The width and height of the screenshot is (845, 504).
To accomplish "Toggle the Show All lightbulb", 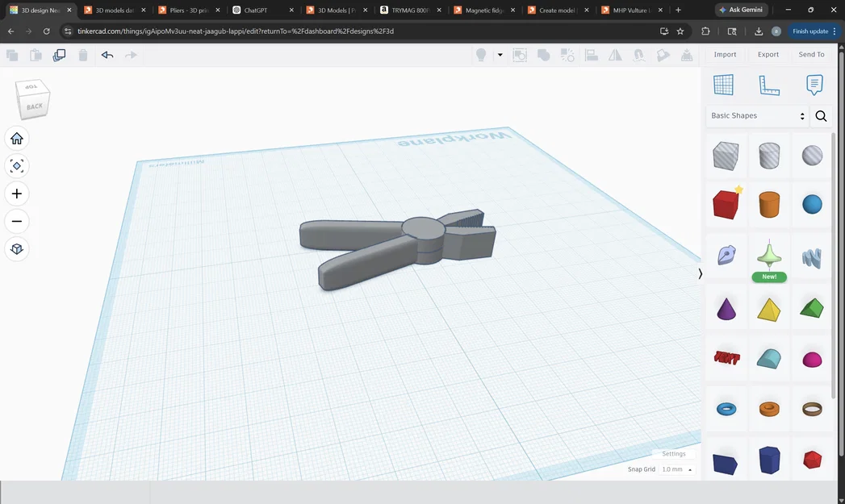I will click(x=481, y=54).
